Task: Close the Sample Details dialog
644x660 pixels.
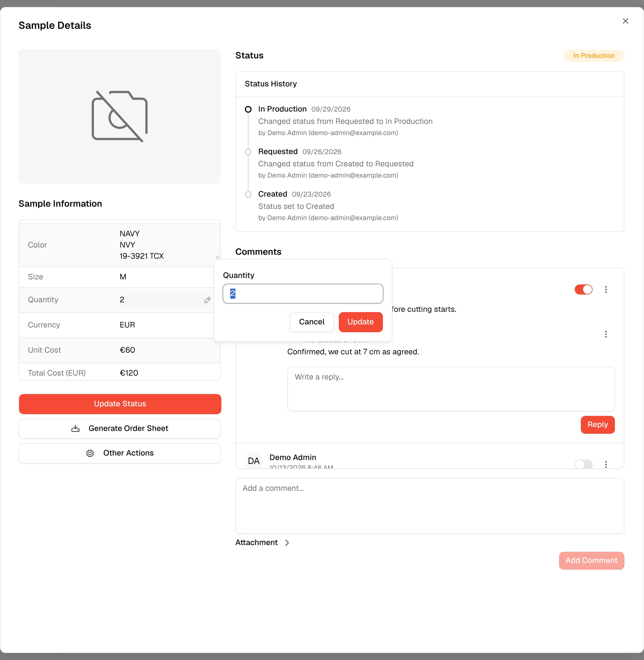Action: coord(625,21)
